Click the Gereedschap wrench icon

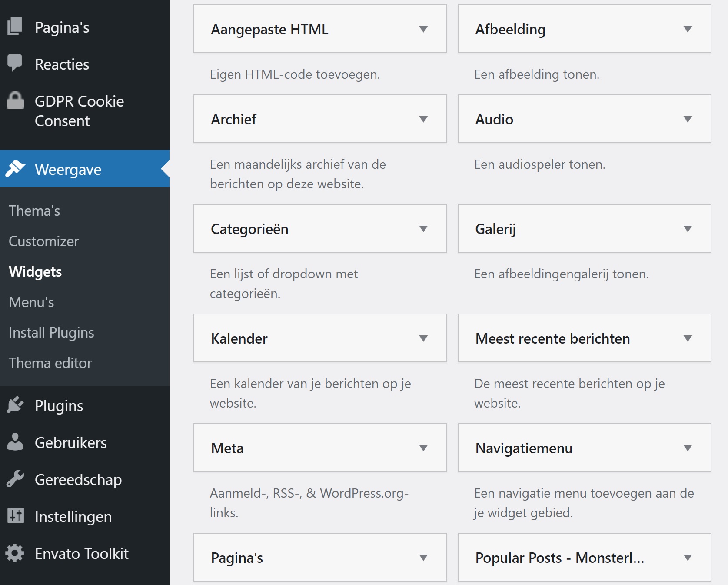click(x=15, y=479)
